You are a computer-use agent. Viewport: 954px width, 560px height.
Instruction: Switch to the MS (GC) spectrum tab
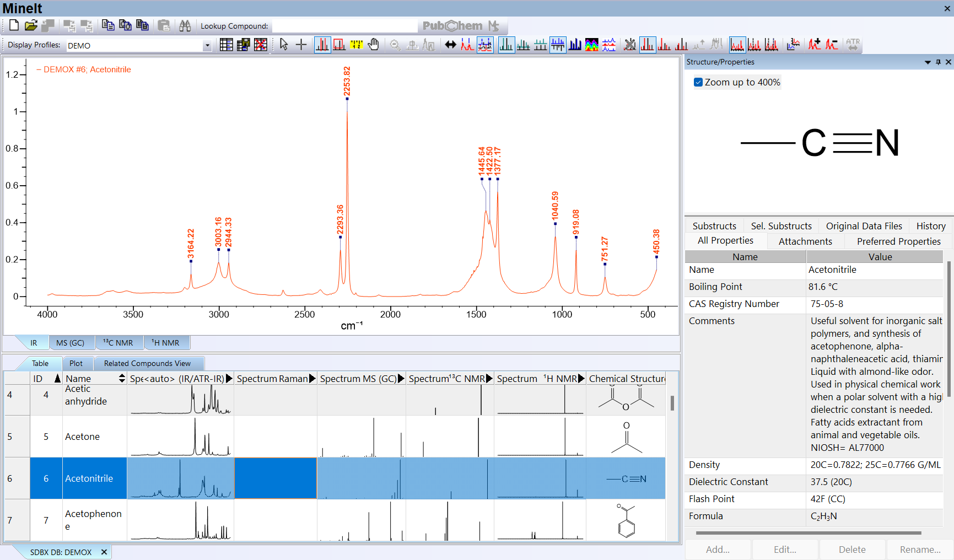[x=71, y=343]
